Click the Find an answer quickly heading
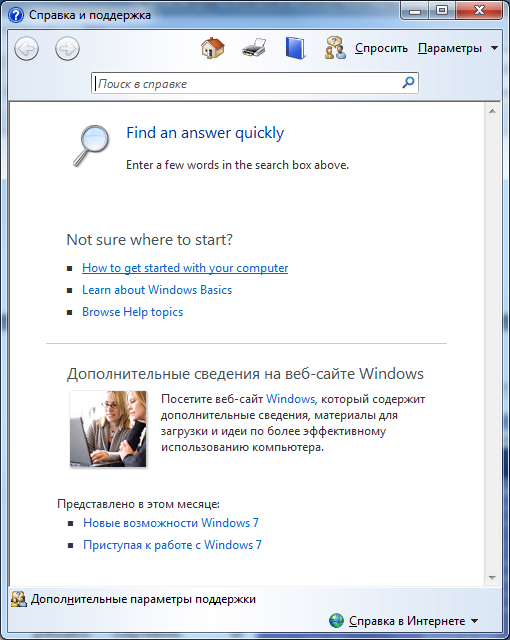 click(x=205, y=133)
